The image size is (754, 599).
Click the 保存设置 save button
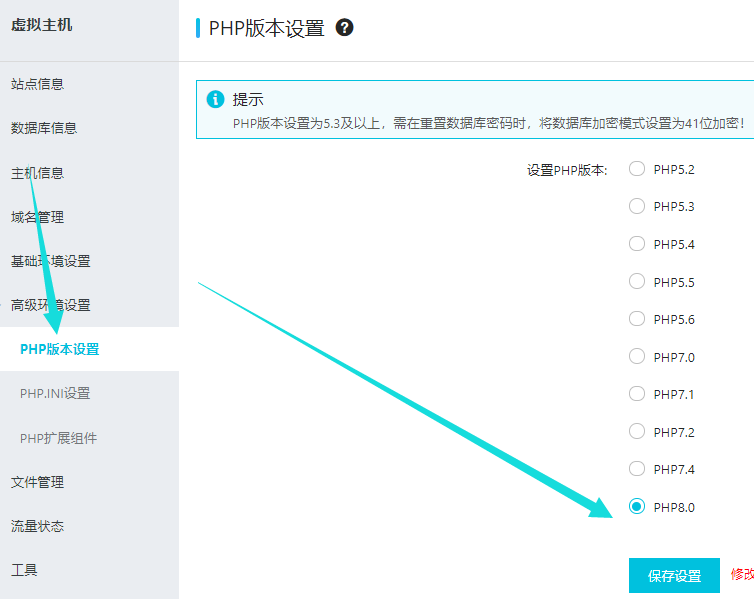point(674,576)
